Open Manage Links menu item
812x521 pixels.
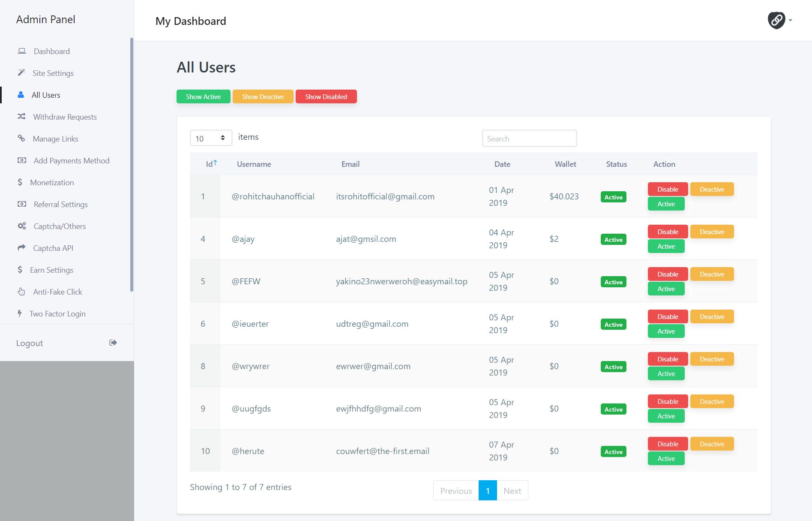[x=56, y=139]
